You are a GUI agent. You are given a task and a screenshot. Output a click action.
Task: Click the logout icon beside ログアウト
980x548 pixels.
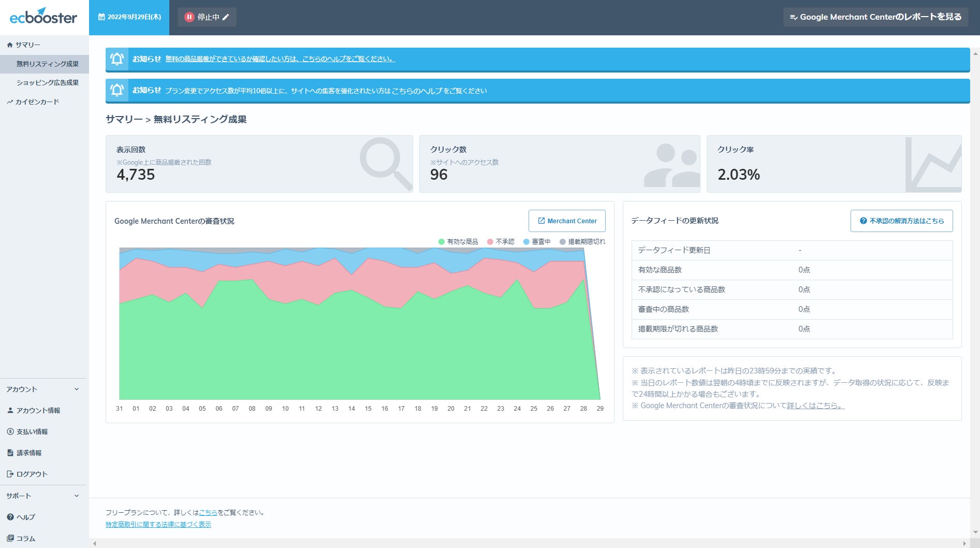coord(10,474)
